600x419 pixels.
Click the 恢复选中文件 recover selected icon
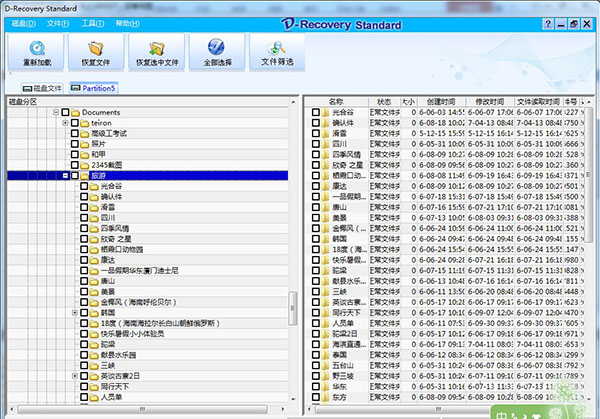157,49
